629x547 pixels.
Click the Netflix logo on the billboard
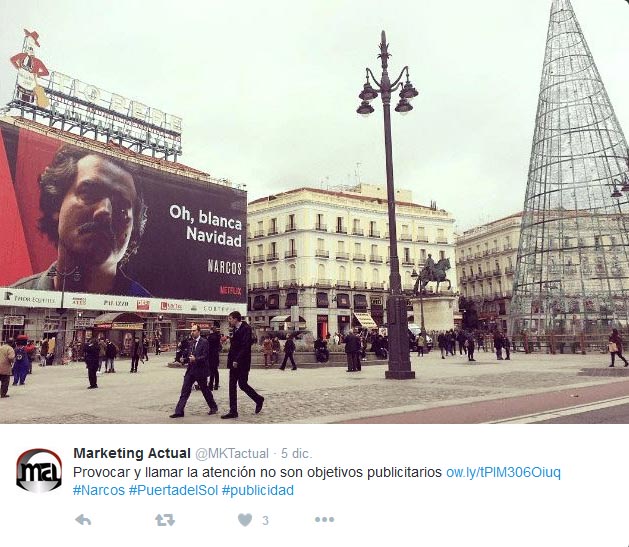(x=230, y=290)
